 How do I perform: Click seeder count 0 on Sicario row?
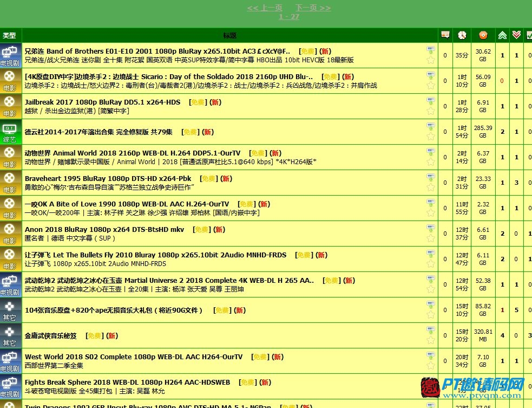[502, 81]
